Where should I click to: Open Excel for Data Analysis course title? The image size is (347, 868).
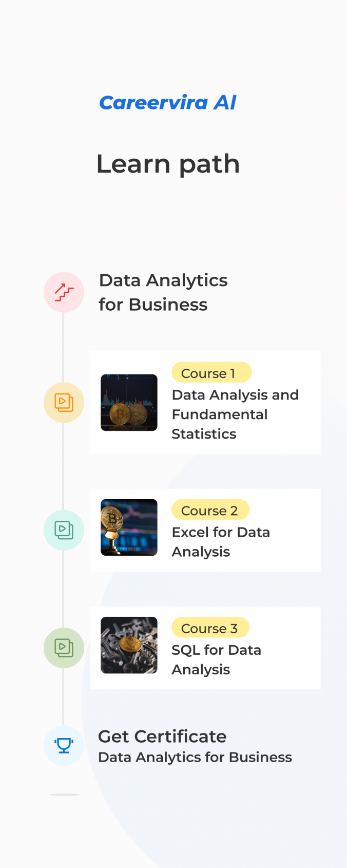tap(221, 542)
